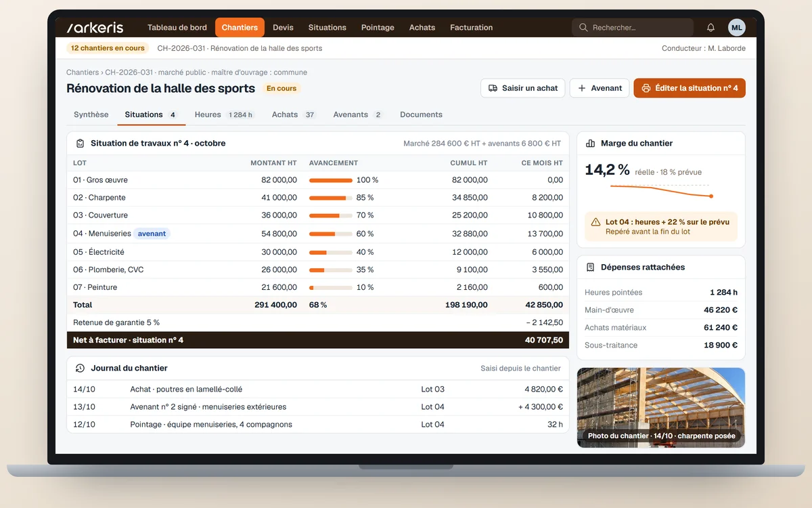Image resolution: width=812 pixels, height=508 pixels.
Task: Click the Main-d'œuvre expense line
Action: [661, 310]
